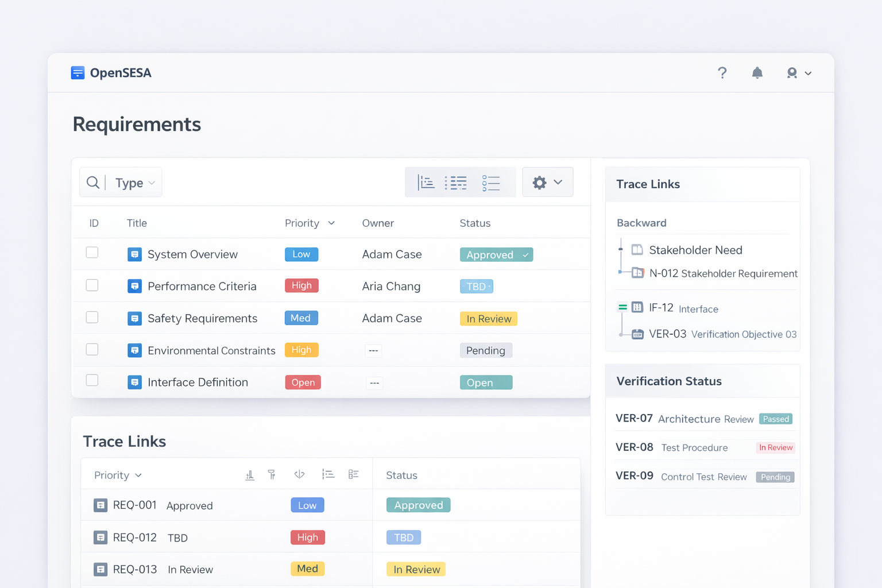Screen dimensions: 882x588
Task: Click the VER-03 verification icon
Action: [x=637, y=334]
